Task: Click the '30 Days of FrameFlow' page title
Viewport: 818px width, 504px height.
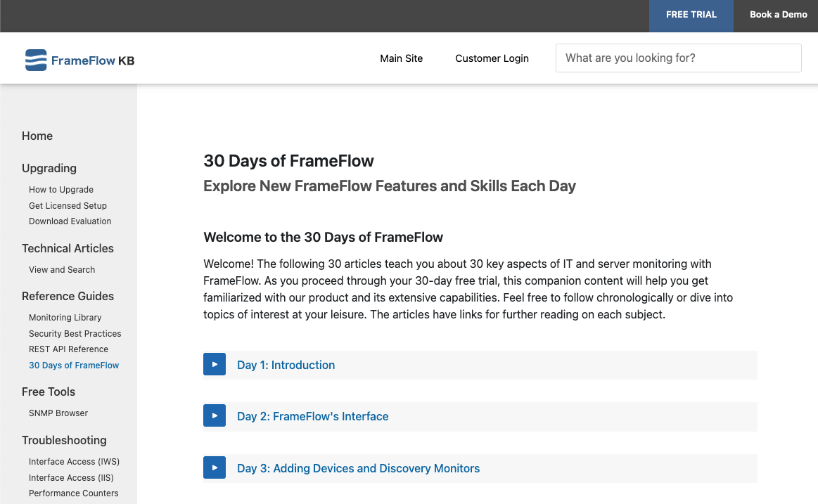Action: pos(288,161)
